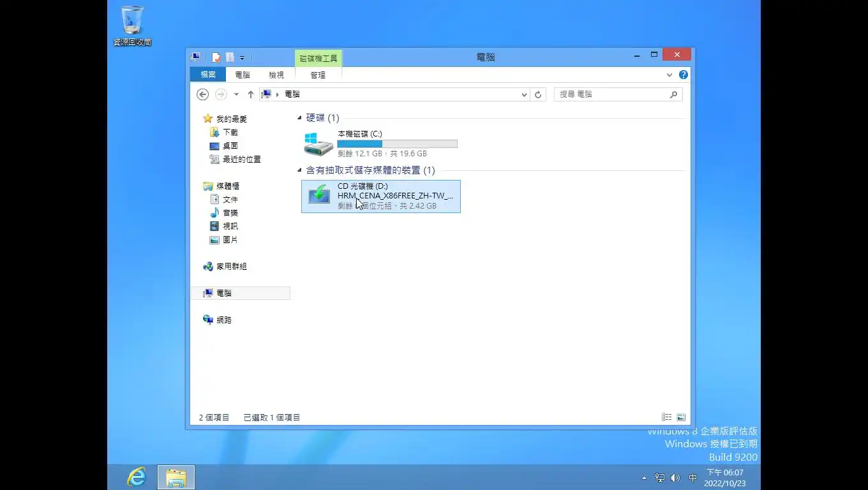This screenshot has height=490, width=868.
Task: Click the HRM_CENA_X86FREE_ZH-TW label
Action: [x=395, y=196]
